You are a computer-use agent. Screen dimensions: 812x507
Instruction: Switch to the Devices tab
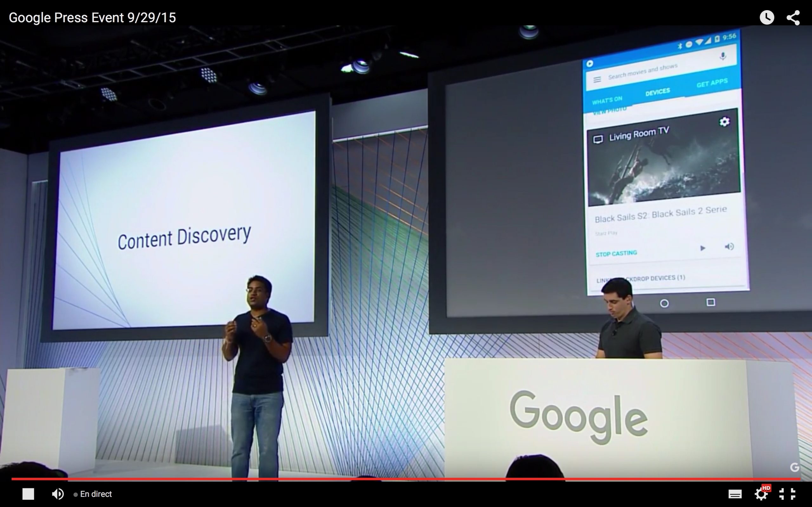pyautogui.click(x=657, y=92)
